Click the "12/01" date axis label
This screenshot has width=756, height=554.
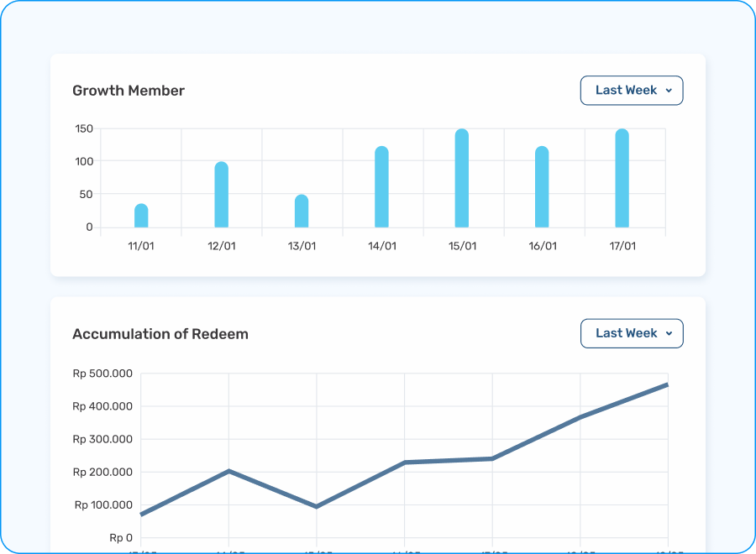(222, 246)
